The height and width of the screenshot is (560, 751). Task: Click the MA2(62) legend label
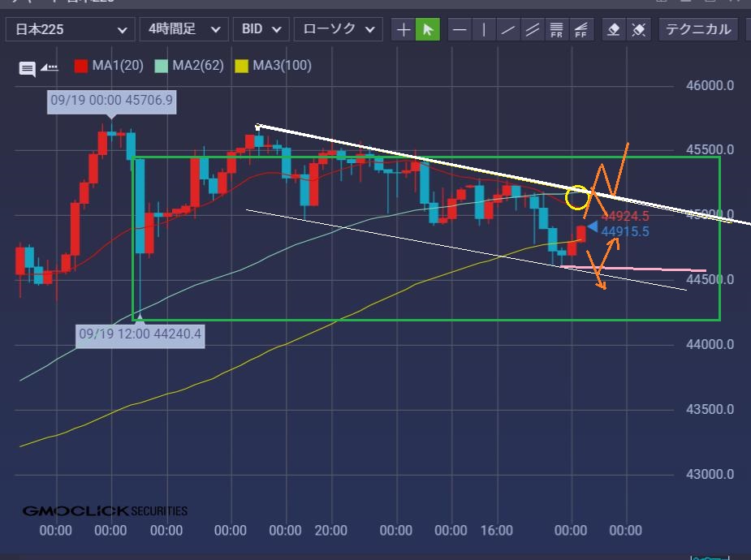pos(198,66)
